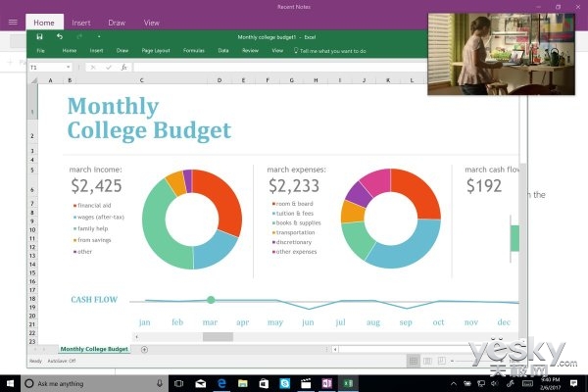Click the fx insert function icon
This screenshot has width=588, height=392.
click(x=124, y=68)
